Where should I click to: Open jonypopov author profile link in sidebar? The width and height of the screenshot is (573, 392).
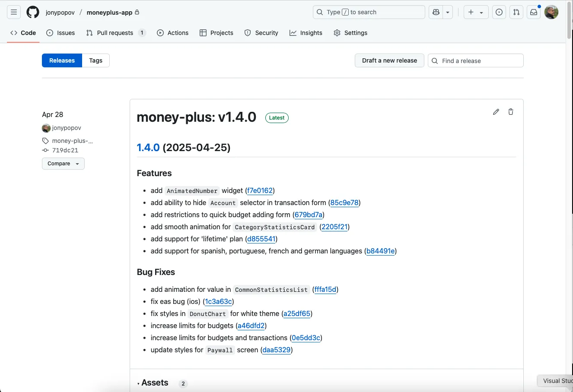67,128
